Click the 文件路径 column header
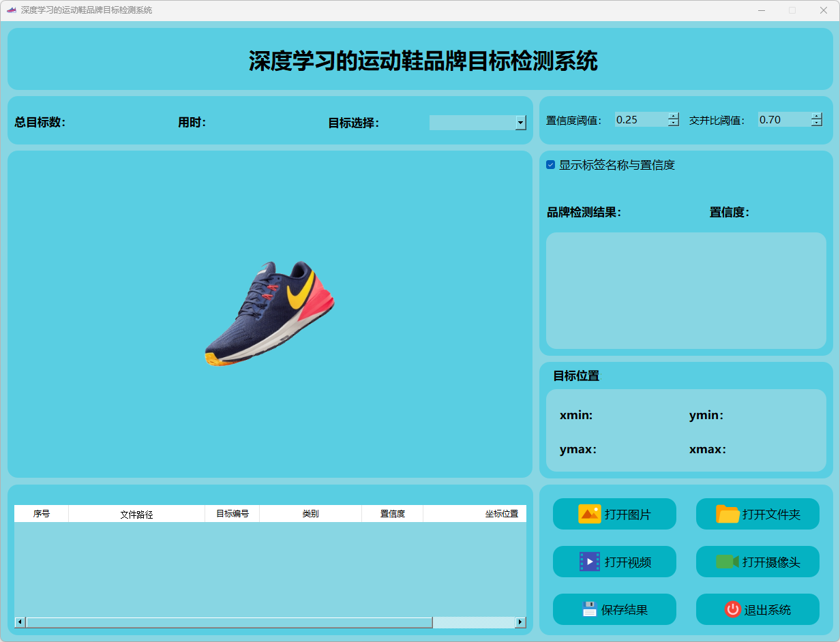The height and width of the screenshot is (642, 840). (x=136, y=514)
